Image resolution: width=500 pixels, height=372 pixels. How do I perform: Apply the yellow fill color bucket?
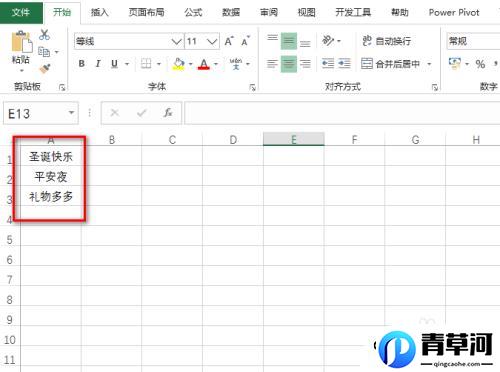click(178, 63)
